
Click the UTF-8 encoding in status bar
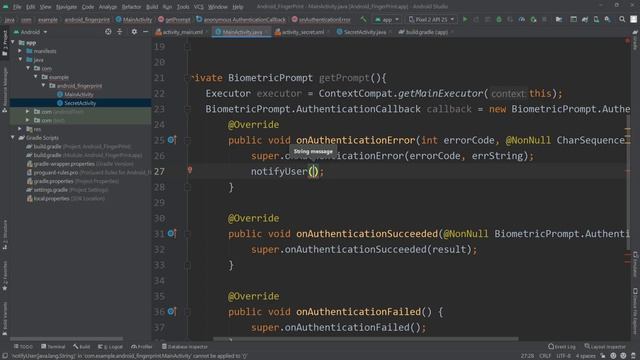pyautogui.click(x=563, y=356)
